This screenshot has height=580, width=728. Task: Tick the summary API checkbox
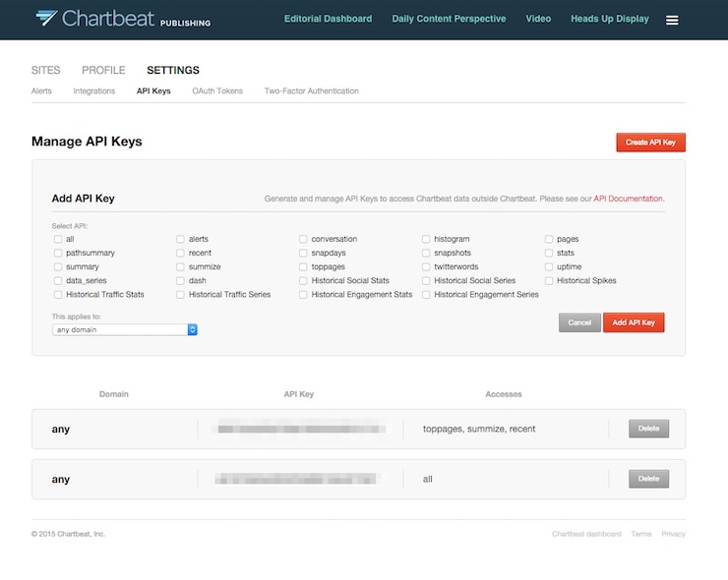coord(58,266)
